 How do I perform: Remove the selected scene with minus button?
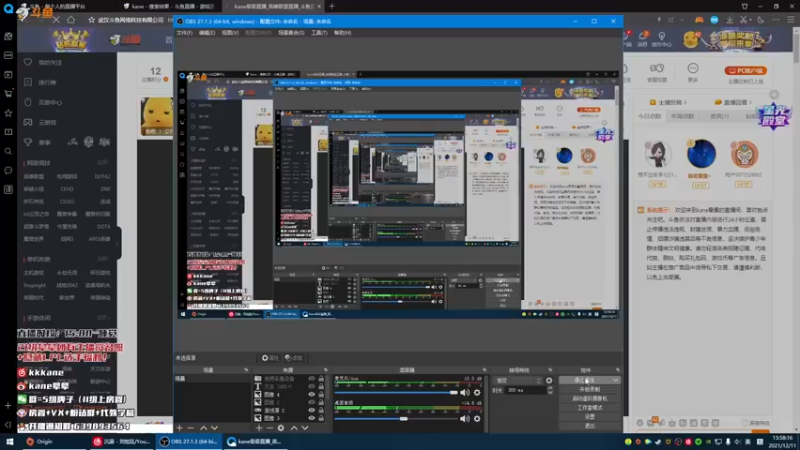click(x=190, y=428)
